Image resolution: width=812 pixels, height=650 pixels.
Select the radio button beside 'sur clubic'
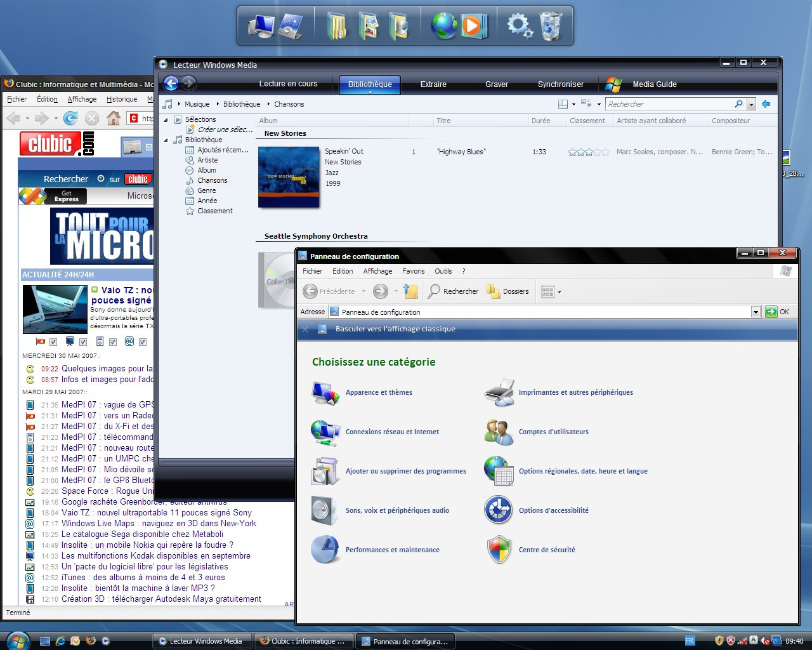click(x=101, y=179)
